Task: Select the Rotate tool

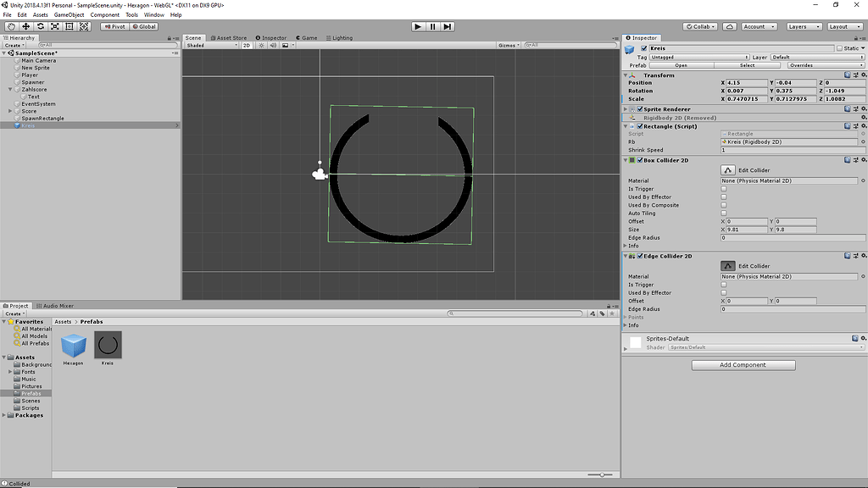Action: [41, 26]
